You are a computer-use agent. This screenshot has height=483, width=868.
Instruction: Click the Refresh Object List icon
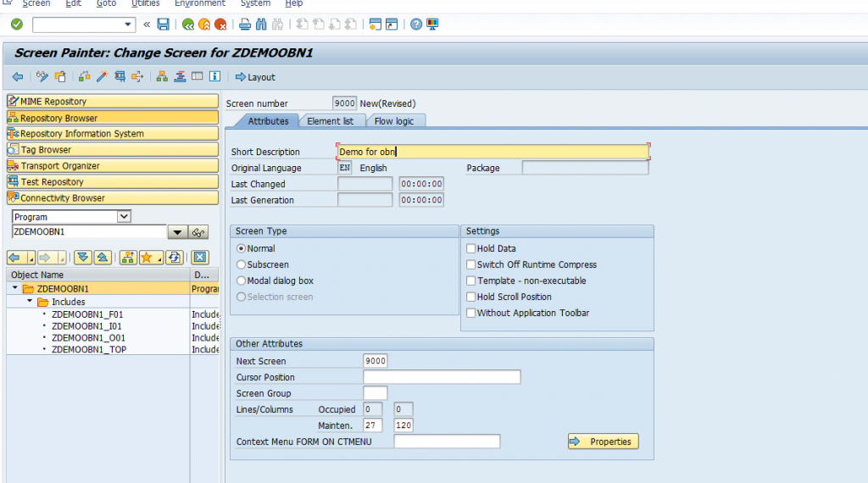point(175,258)
